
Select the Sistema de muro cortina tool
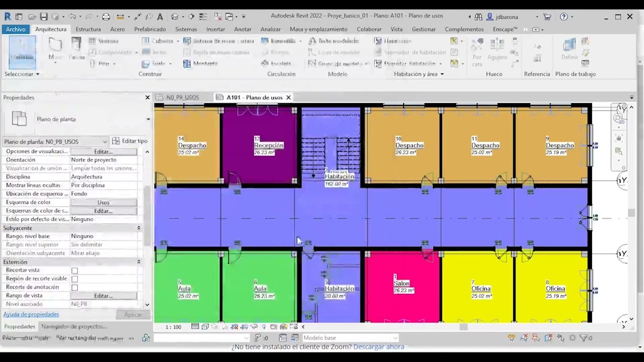click(218, 41)
